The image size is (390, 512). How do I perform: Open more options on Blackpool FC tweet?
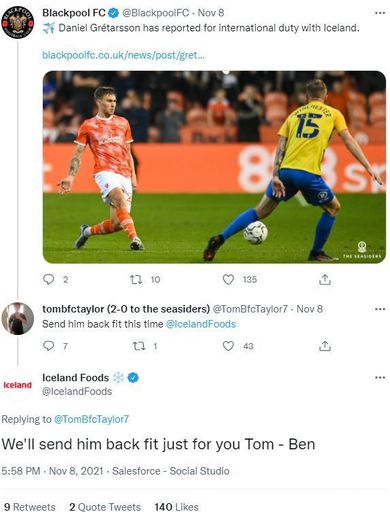coord(380,13)
